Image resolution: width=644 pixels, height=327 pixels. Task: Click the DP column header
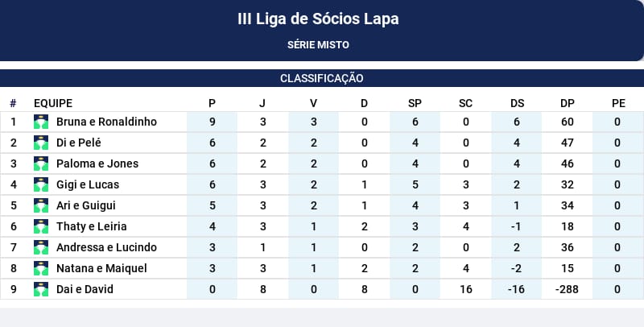[568, 103]
